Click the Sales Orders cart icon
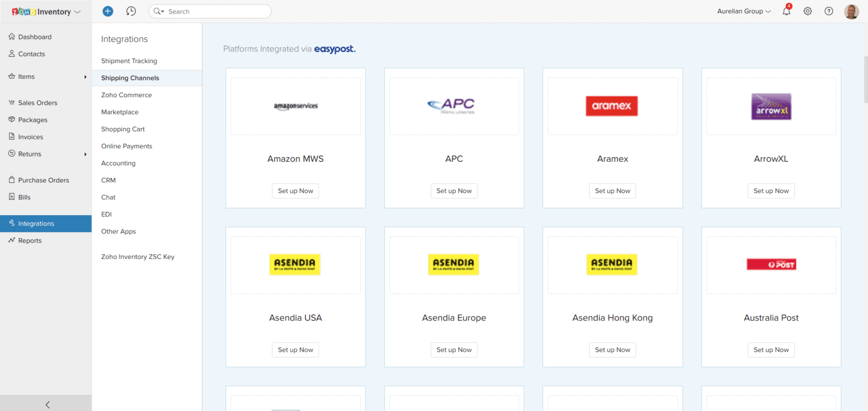Screen dimensions: 868x411 [11, 103]
